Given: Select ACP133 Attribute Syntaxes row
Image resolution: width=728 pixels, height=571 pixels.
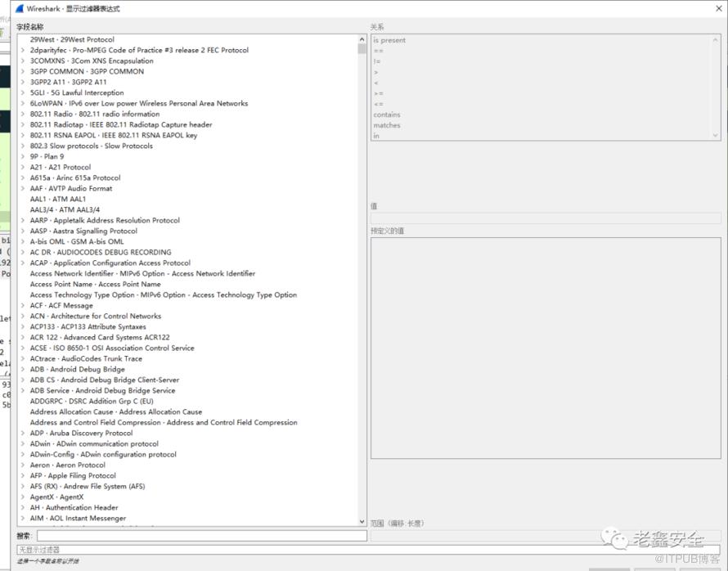Looking at the screenshot, I should (88, 327).
